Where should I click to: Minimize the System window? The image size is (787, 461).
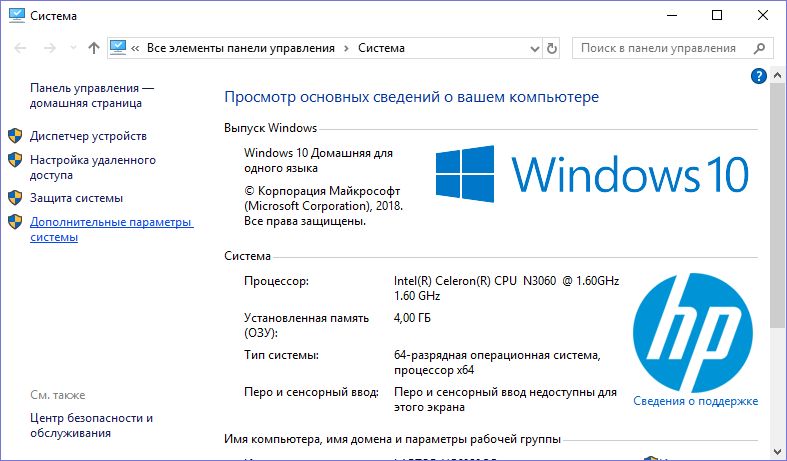tap(672, 16)
